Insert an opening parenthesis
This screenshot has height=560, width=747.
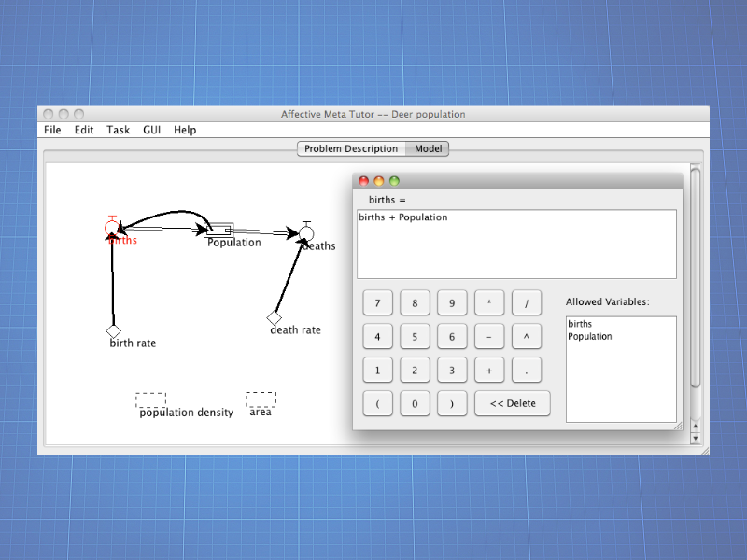click(378, 404)
